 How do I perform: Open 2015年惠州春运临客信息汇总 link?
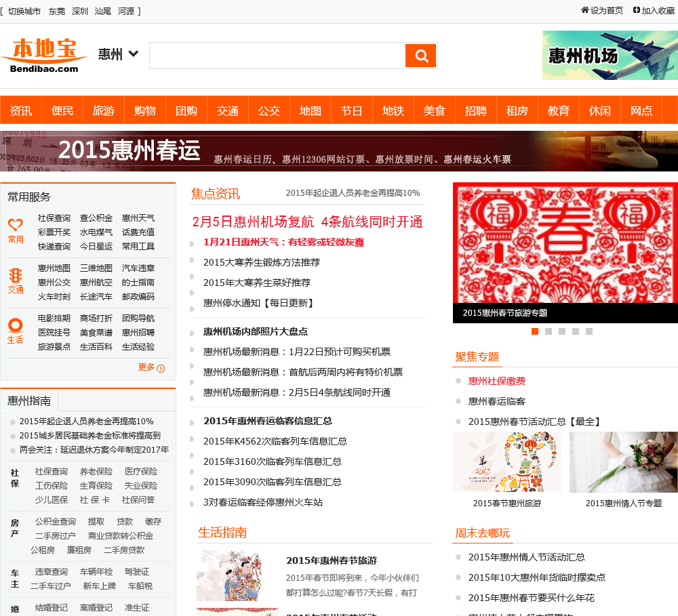point(268,421)
